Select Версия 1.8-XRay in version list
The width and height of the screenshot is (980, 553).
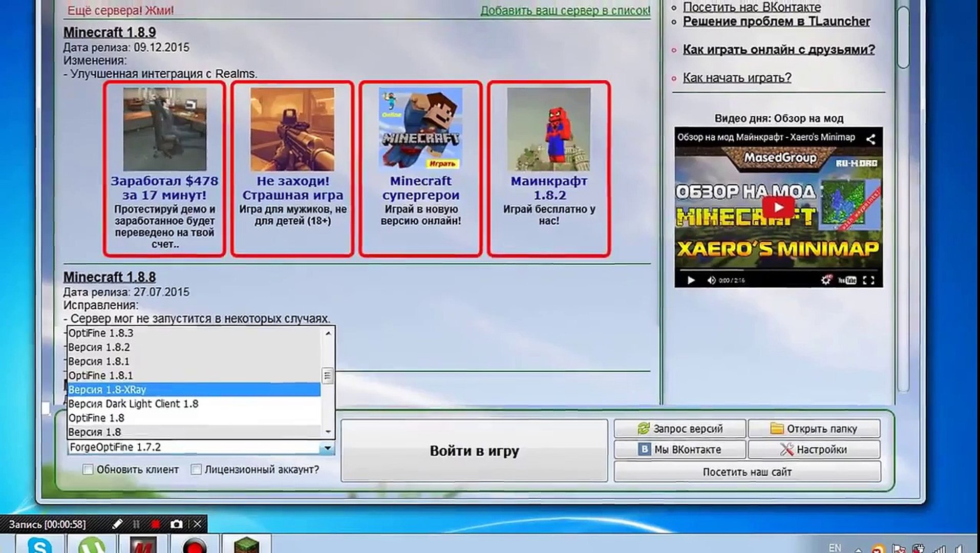pyautogui.click(x=194, y=390)
